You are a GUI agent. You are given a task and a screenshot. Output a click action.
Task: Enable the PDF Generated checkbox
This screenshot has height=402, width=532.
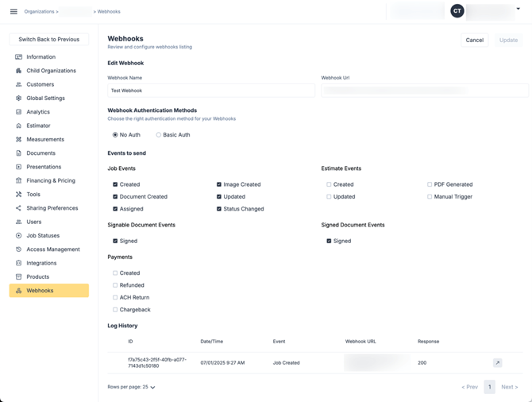point(430,184)
